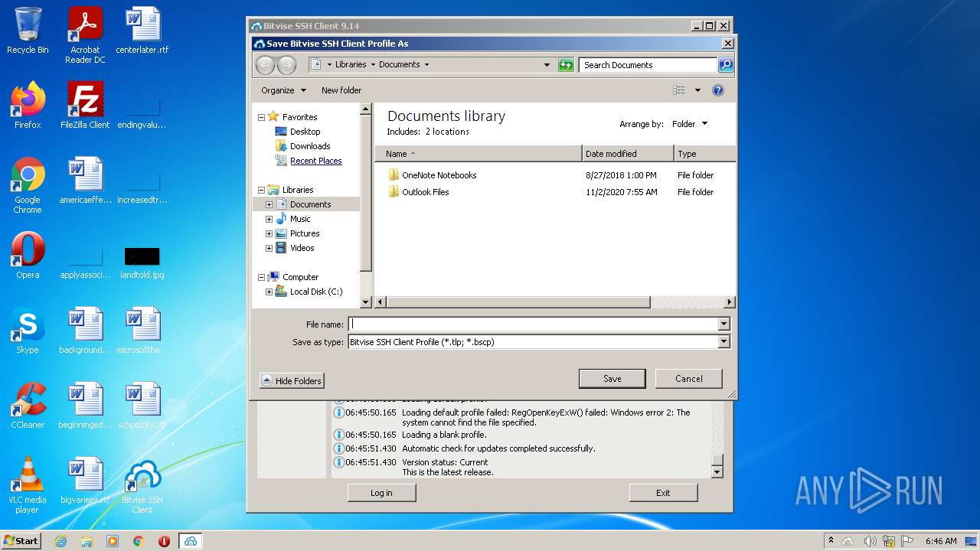Click the system clock 6:46 AM

(941, 541)
